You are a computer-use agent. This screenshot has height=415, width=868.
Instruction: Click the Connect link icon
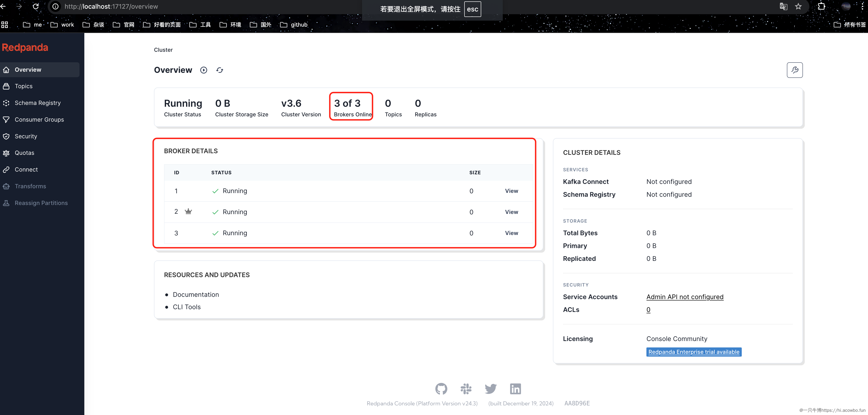pos(6,170)
